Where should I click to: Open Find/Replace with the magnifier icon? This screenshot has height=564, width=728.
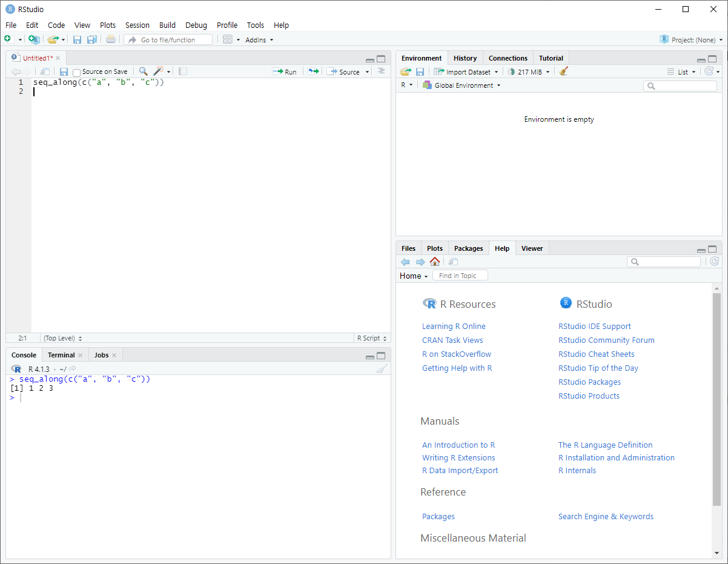tap(143, 71)
